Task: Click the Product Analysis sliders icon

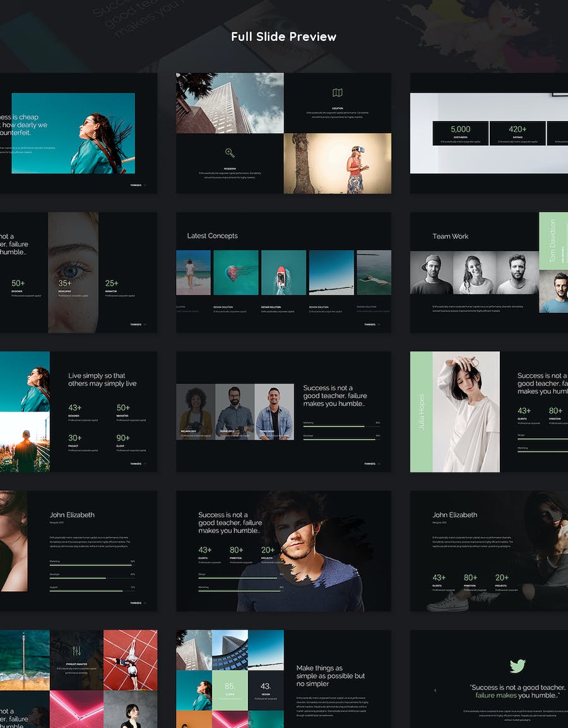Action: point(76,650)
